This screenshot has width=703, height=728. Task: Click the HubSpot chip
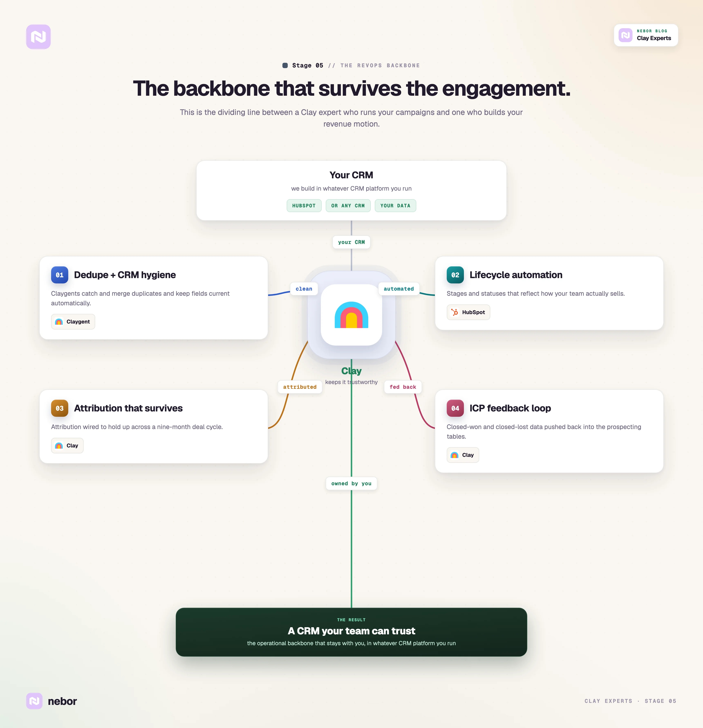468,312
